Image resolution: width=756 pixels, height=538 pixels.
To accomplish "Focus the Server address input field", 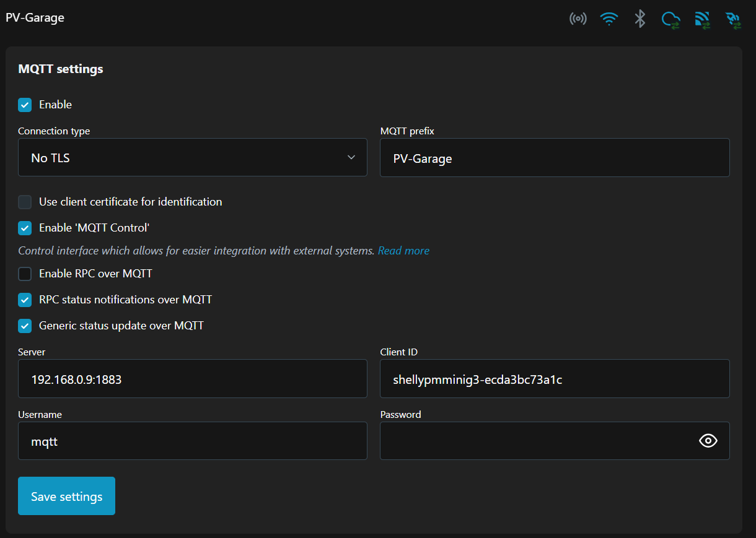I will (193, 378).
